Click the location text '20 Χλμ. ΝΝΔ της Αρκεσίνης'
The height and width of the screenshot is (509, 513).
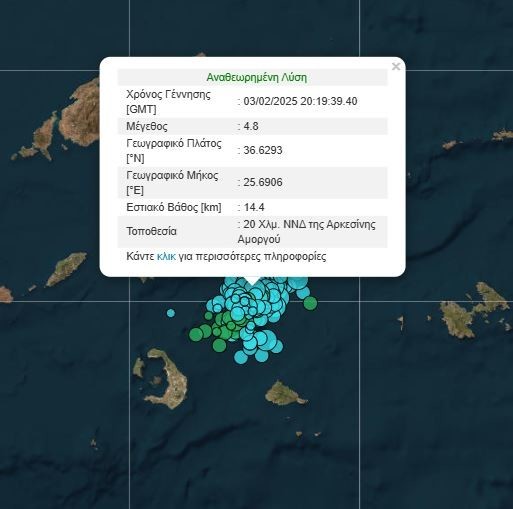[x=309, y=224]
